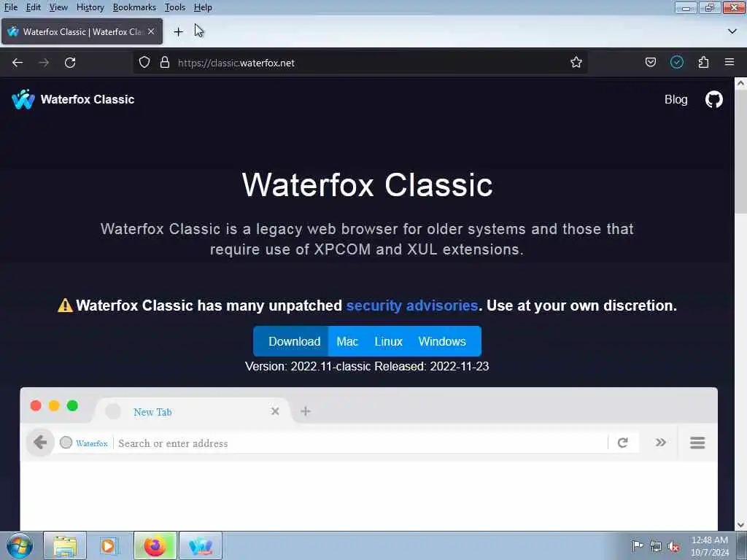Choose the Windows download option
The width and height of the screenshot is (747, 560).
442,341
